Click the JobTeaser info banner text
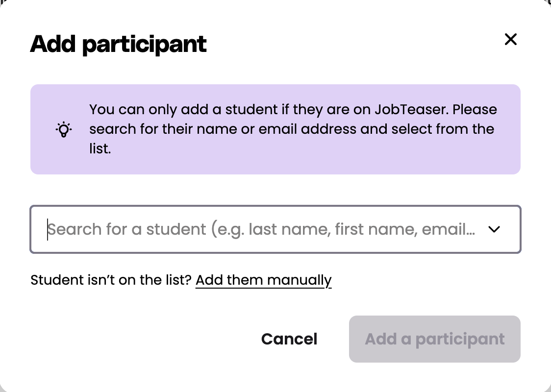551x392 pixels. 293,129
